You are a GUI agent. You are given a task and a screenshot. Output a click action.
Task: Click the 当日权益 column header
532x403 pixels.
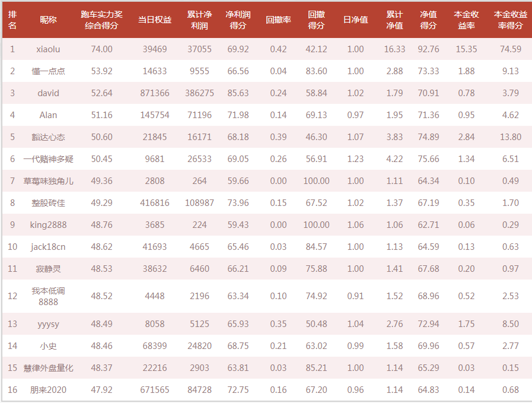[x=155, y=20]
